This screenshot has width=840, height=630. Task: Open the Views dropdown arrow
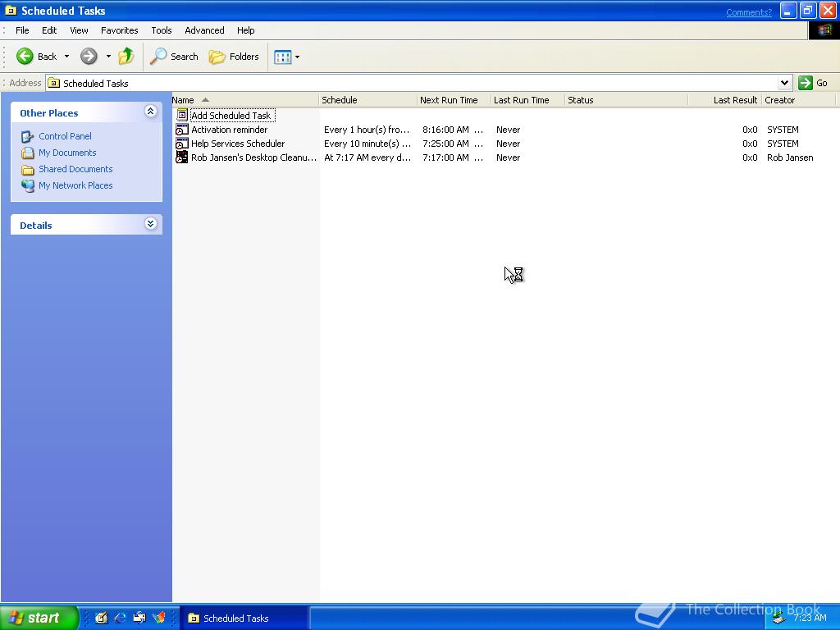(297, 57)
